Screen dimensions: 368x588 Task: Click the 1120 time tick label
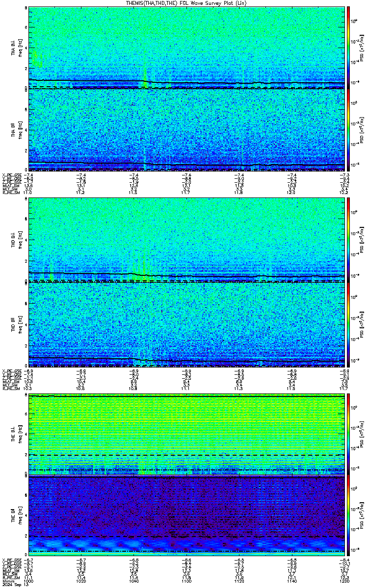(239, 581)
